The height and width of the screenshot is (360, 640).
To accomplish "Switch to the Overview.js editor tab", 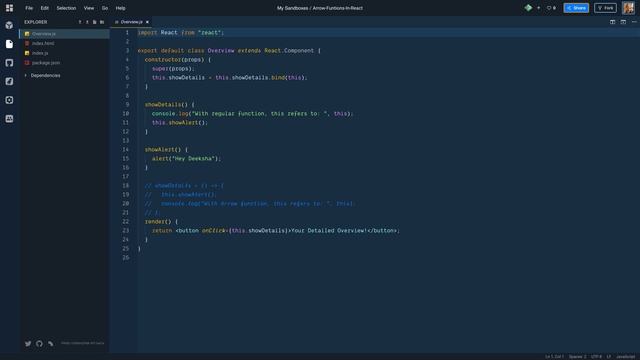I will [131, 22].
